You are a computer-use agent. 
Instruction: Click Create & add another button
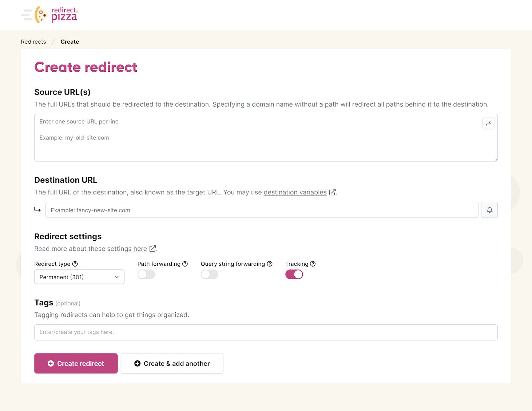click(172, 363)
